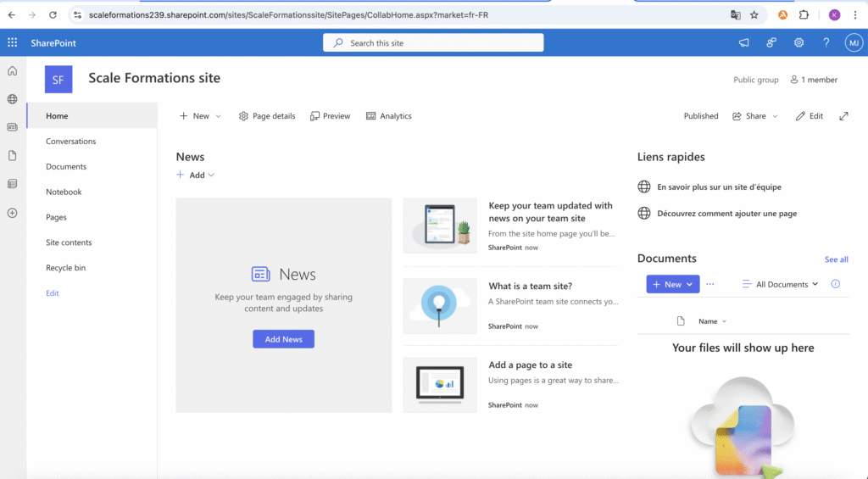868x479 pixels.
Task: Open the SharePoint app launcher waffle icon
Action: (x=12, y=43)
